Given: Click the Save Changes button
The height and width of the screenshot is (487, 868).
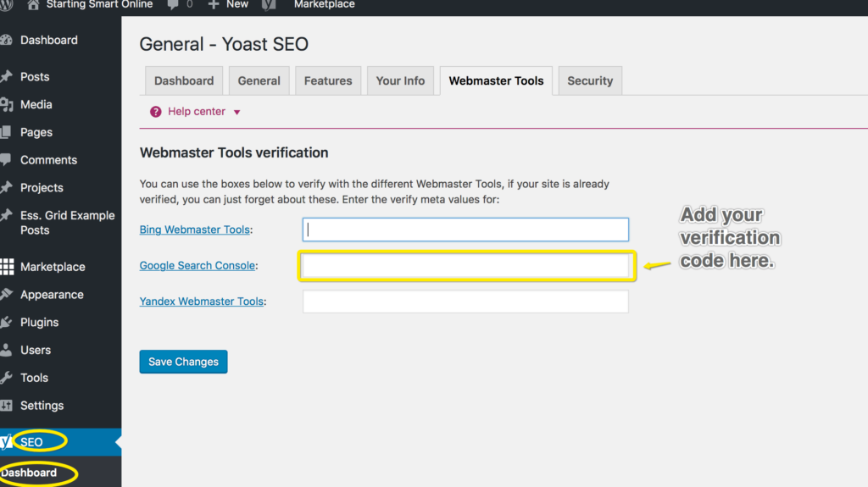Looking at the screenshot, I should 183,362.
